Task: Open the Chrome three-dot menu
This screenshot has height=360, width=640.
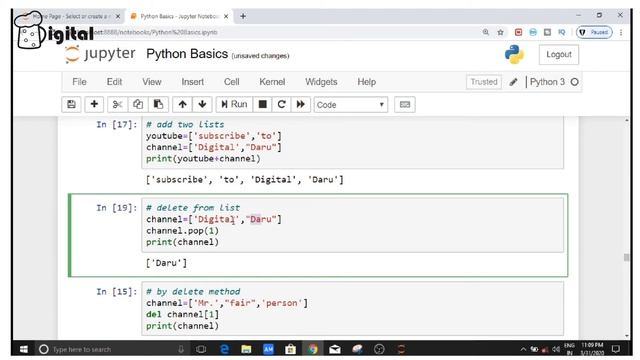Action: coord(621,32)
